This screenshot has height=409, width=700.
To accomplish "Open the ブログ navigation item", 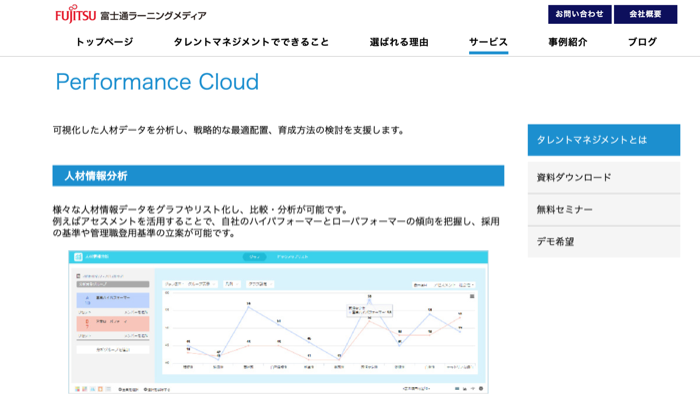I will [x=642, y=42].
